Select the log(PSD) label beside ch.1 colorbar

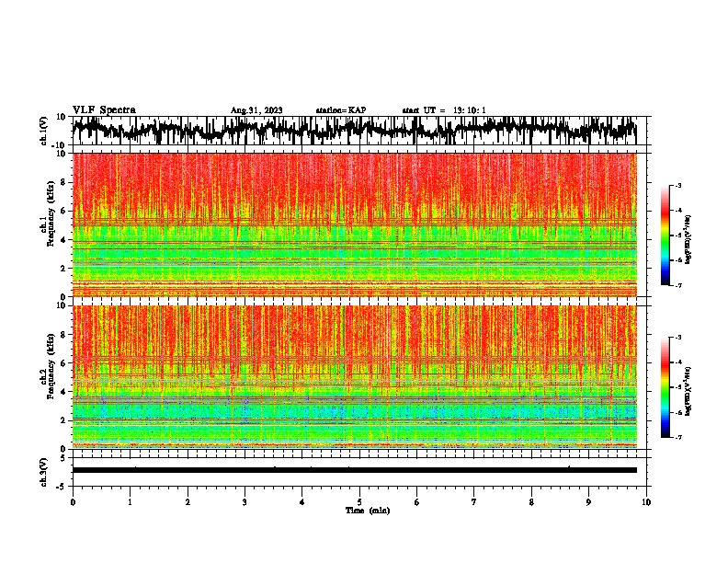coord(688,240)
